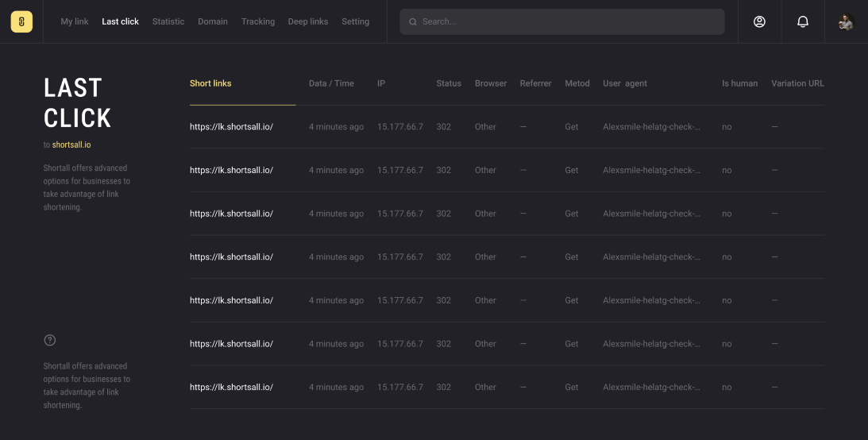The width and height of the screenshot is (868, 440).
Task: Click the user avatar photo
Action: click(x=846, y=21)
